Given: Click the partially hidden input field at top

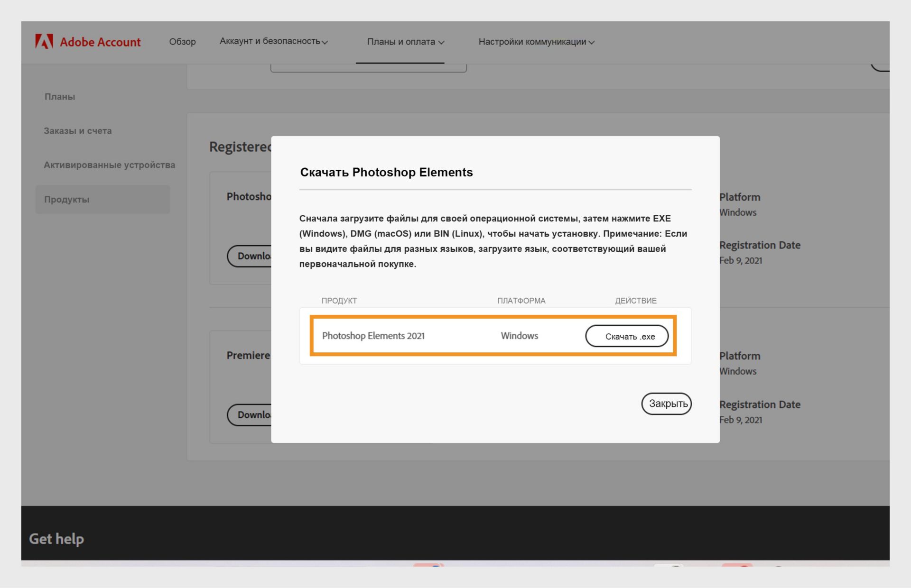Looking at the screenshot, I should tap(368, 68).
